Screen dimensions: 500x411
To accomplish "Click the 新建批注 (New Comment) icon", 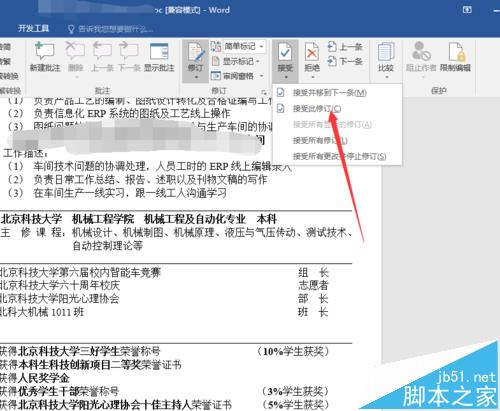I will pyautogui.click(x=45, y=51).
